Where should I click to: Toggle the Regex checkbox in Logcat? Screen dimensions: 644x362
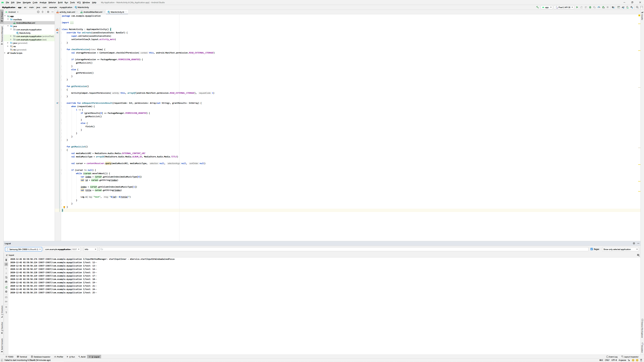coord(592,249)
